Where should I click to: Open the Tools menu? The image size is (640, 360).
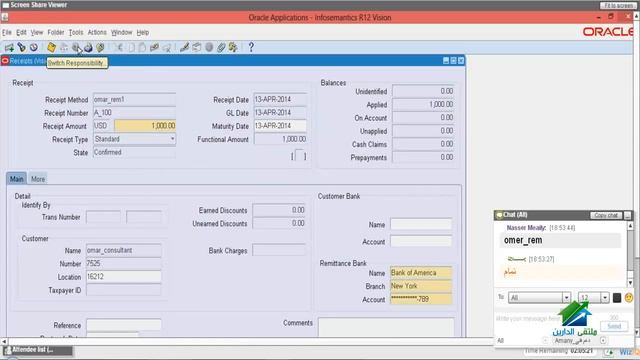click(x=76, y=32)
